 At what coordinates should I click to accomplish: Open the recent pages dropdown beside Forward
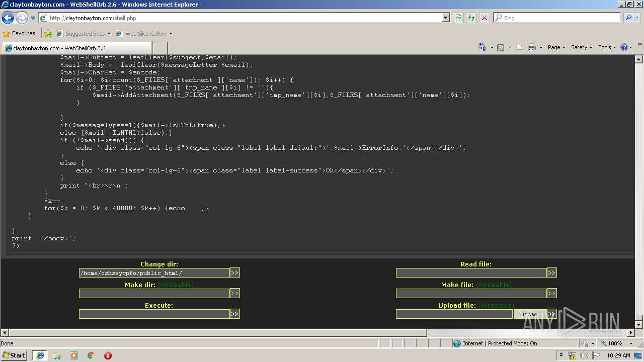33,18
